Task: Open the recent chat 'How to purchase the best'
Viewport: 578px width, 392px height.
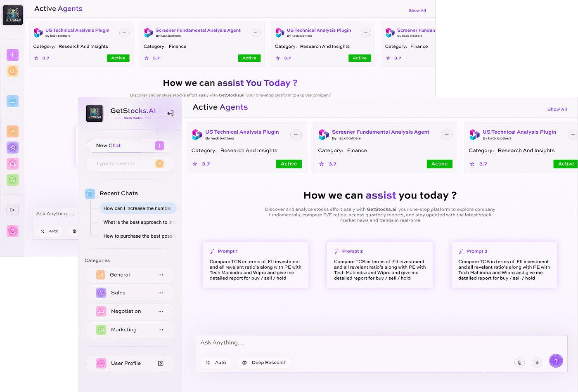Action: click(x=140, y=236)
